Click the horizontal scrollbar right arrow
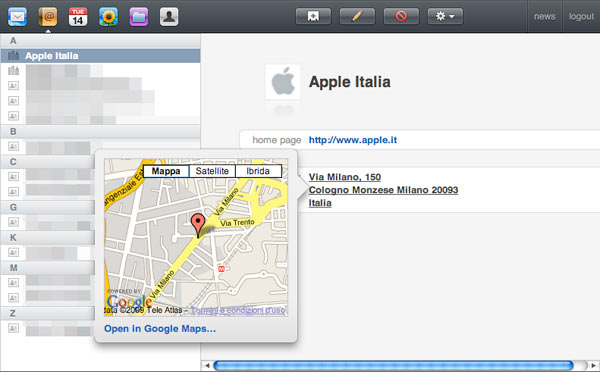 coord(593,365)
